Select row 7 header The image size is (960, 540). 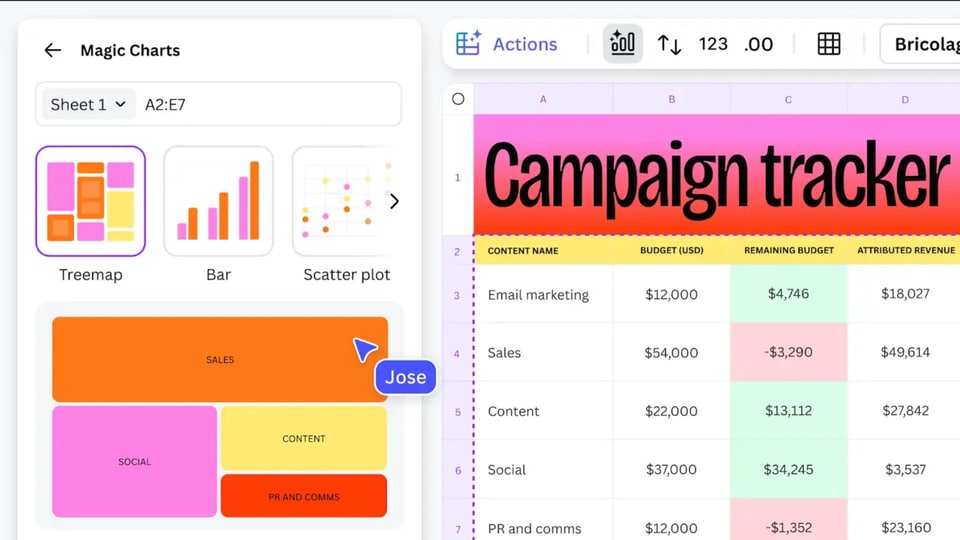pos(457,529)
